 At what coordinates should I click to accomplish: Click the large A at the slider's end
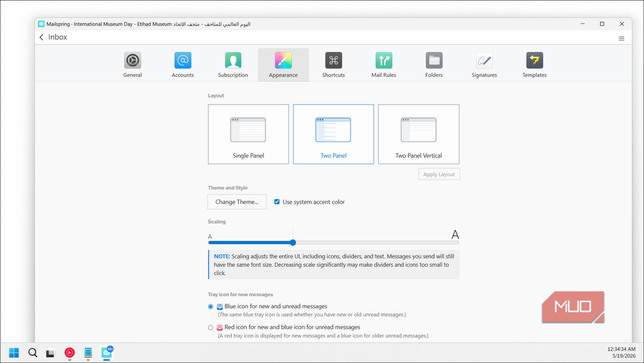point(455,235)
